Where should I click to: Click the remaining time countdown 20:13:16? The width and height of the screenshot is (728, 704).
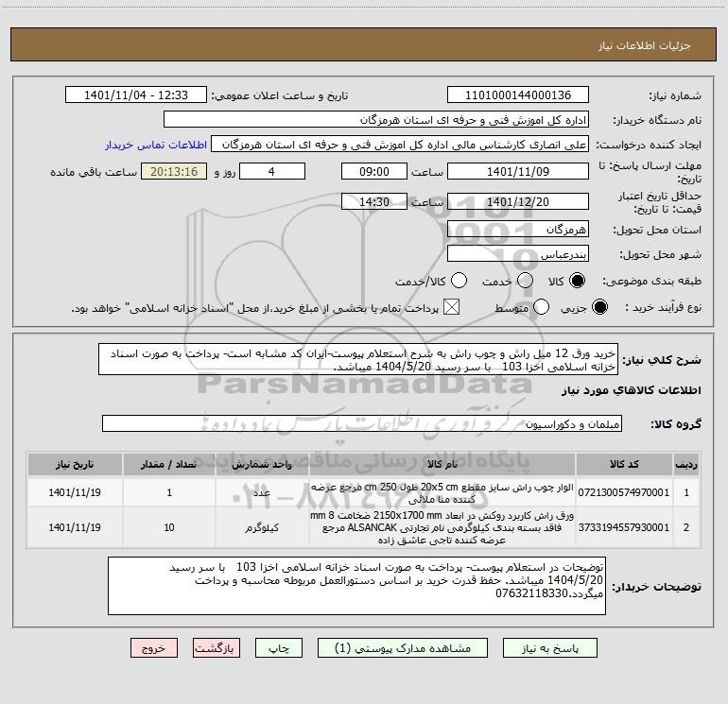174,171
